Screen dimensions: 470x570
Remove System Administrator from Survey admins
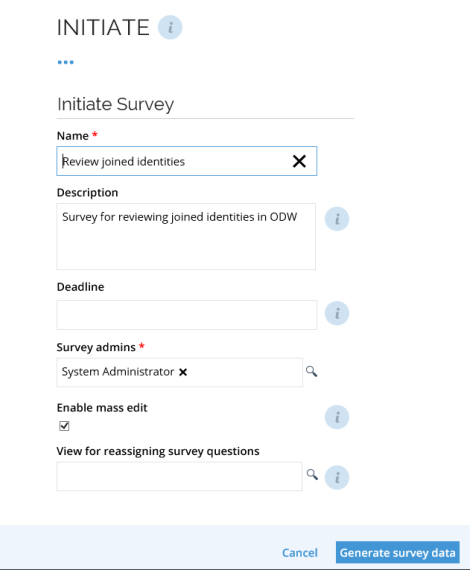(183, 372)
